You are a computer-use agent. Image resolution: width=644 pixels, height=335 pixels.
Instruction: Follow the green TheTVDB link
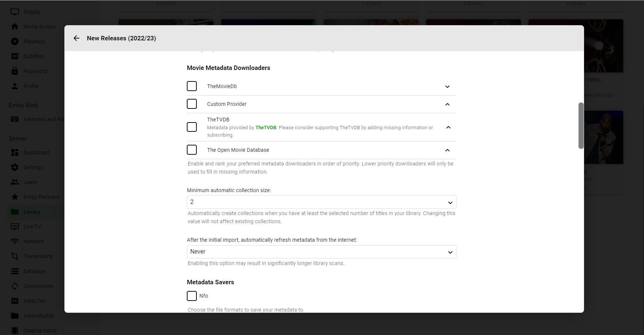[266, 128]
